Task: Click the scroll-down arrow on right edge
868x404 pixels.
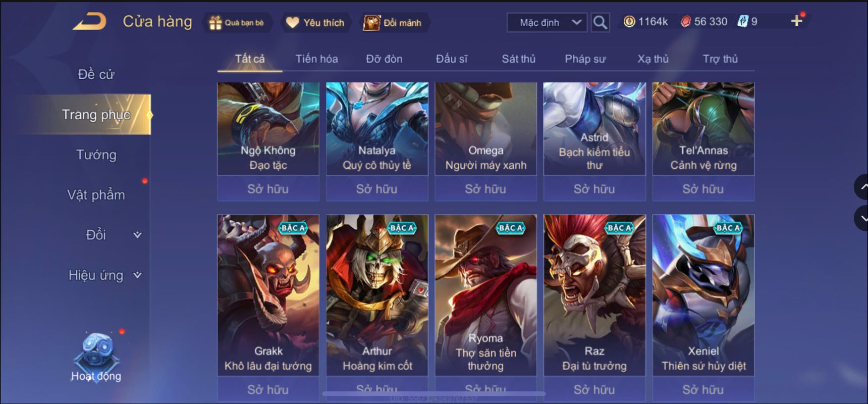Action: (x=862, y=218)
